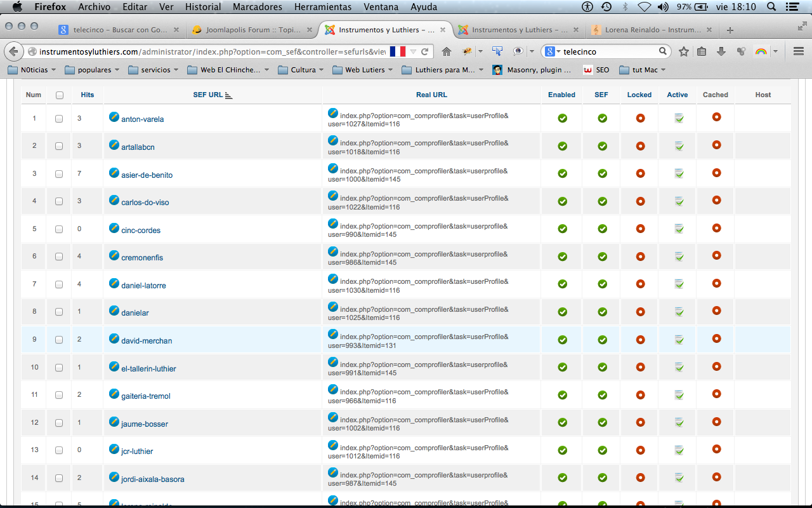Click the SEF checkmark for el-tallerin-luthier

602,367
